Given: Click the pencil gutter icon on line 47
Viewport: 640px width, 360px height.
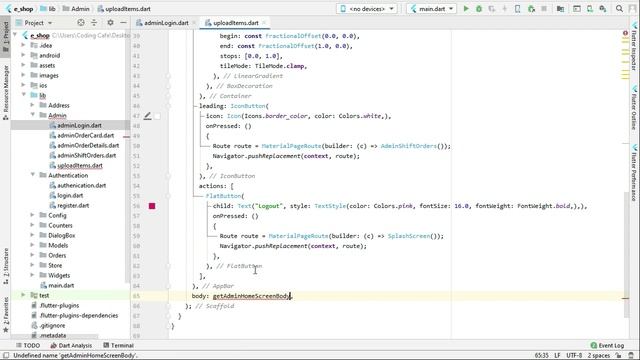Looking at the screenshot, I should point(147,116).
